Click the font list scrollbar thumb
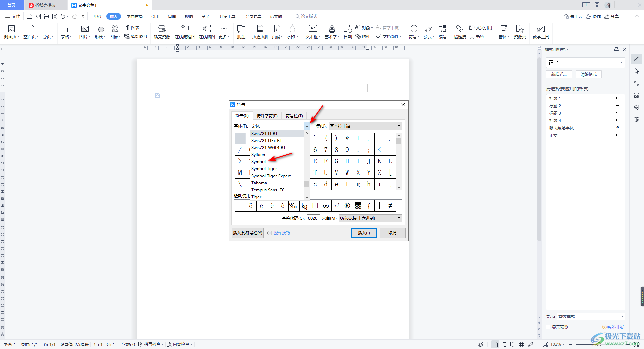The image size is (644, 349). (307, 184)
